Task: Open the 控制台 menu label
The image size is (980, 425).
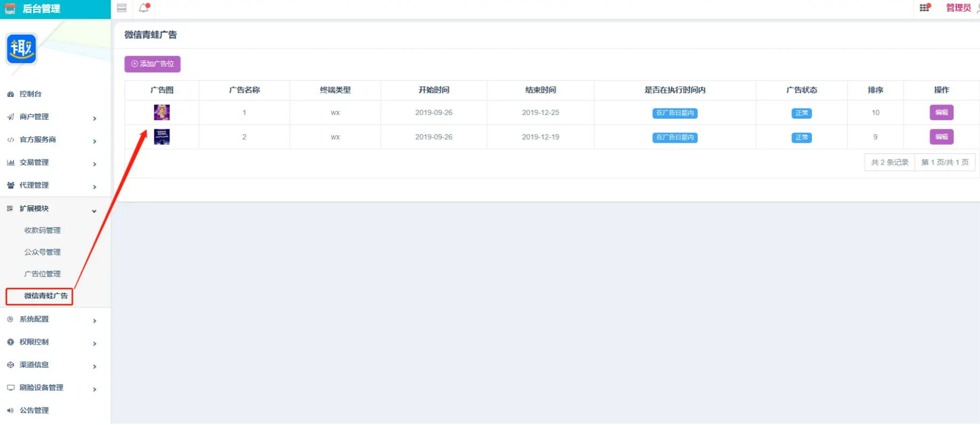Action: 30,94
